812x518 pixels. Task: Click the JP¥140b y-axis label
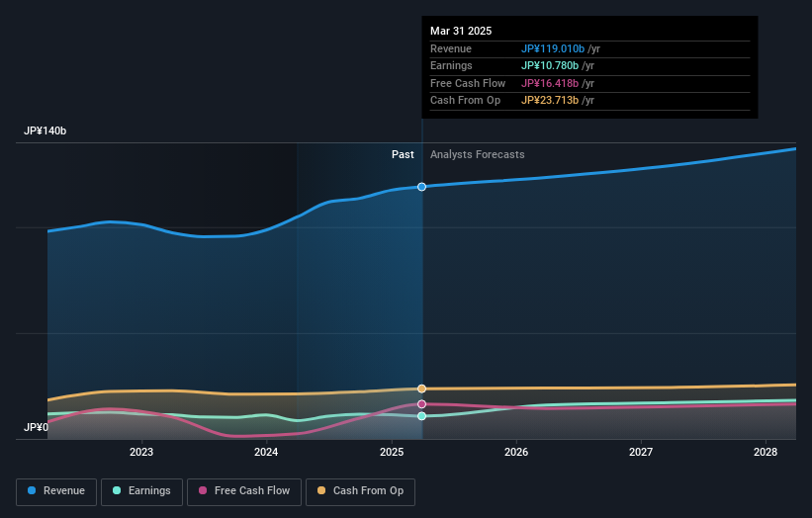(45, 130)
